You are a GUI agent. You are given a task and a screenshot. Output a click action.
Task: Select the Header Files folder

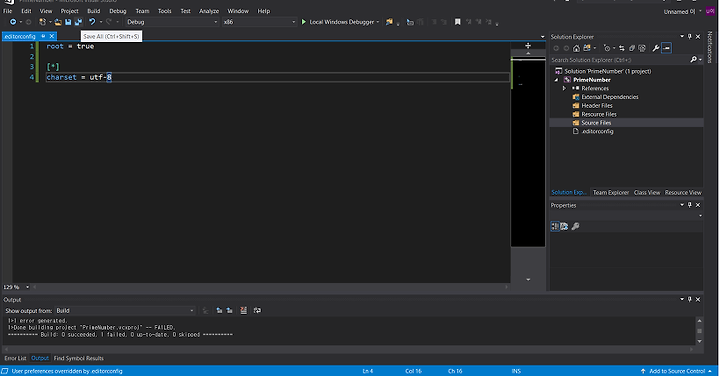tap(596, 106)
